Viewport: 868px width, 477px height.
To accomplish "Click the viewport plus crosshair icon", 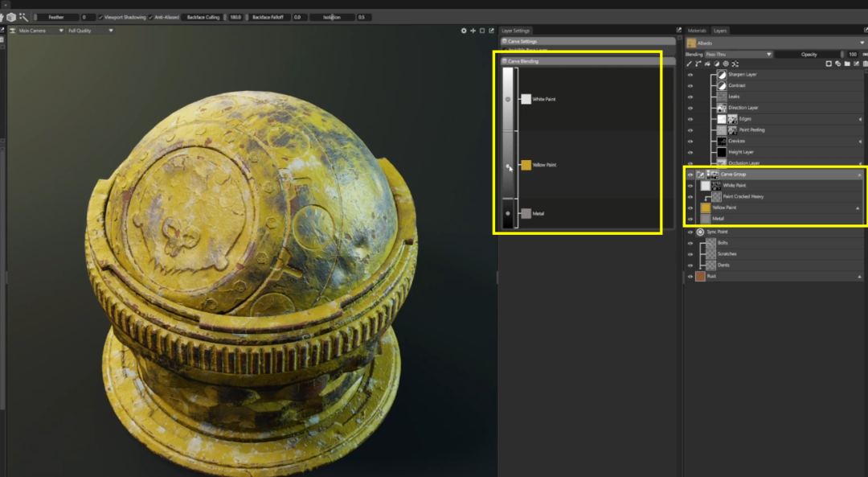I will click(473, 31).
